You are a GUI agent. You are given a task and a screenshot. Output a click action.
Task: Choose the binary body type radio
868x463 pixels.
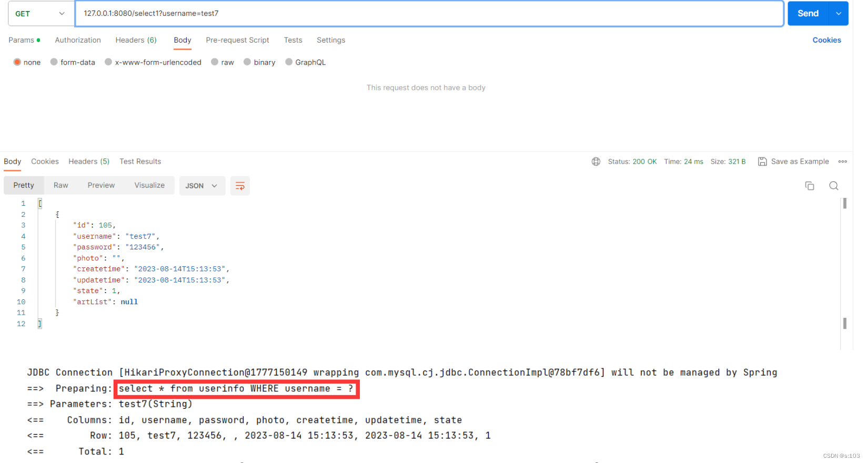(247, 62)
